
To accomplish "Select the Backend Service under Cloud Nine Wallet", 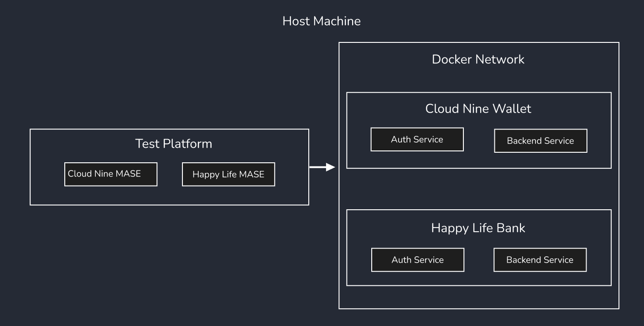I will click(540, 141).
